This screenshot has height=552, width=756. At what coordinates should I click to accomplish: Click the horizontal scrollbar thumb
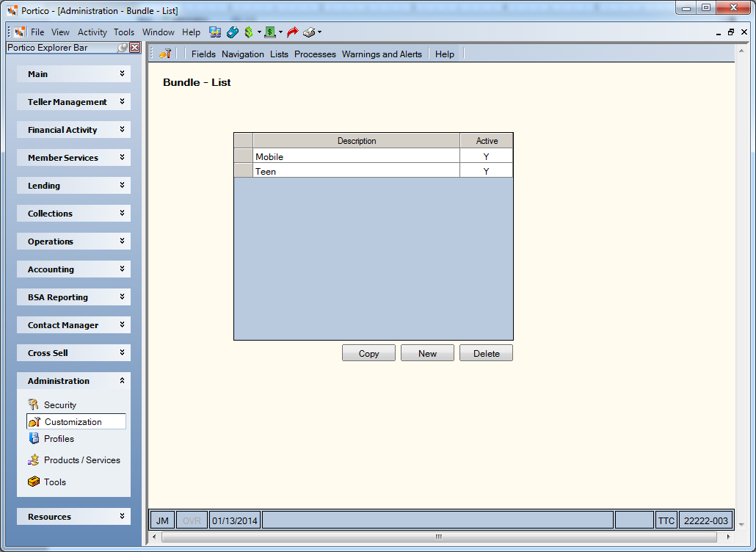click(439, 537)
